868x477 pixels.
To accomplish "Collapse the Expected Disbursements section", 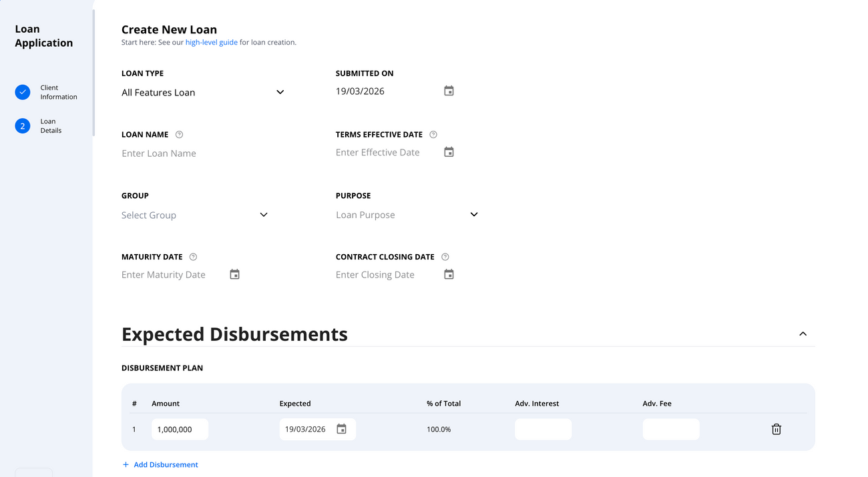I will point(803,334).
